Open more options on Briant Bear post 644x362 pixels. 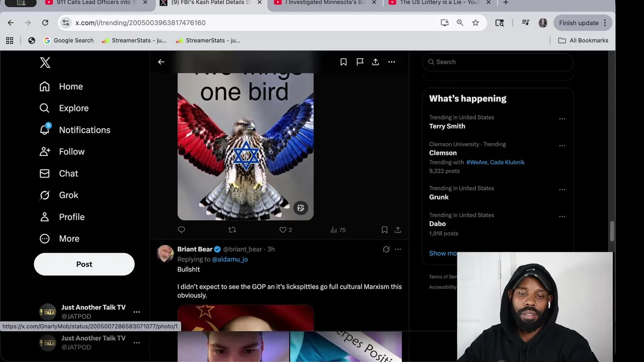[397, 249]
